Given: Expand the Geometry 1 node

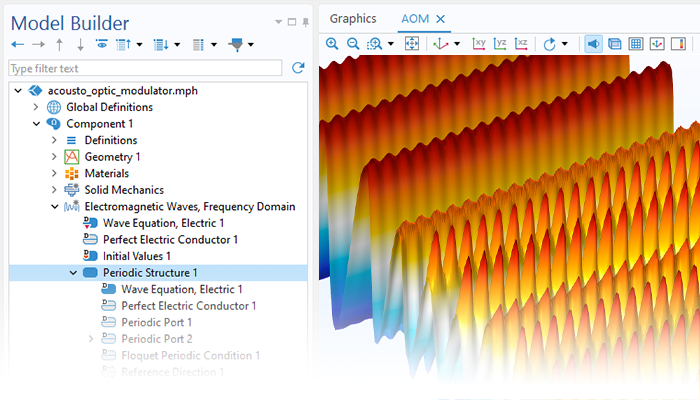Looking at the screenshot, I should 54,157.
